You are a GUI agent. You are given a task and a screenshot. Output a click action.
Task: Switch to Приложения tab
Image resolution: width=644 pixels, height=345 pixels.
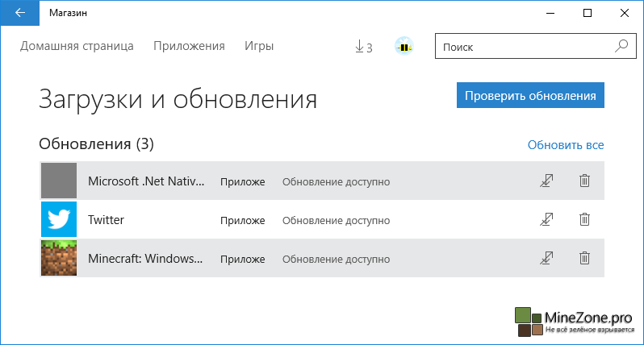pyautogui.click(x=189, y=46)
